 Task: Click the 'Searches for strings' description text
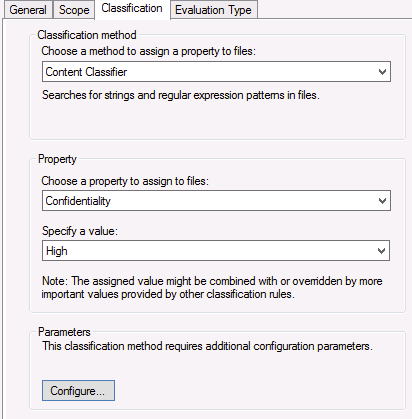(181, 95)
